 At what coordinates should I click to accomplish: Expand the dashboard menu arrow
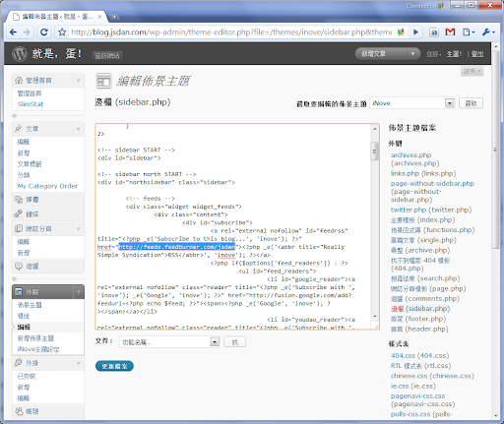[78, 81]
